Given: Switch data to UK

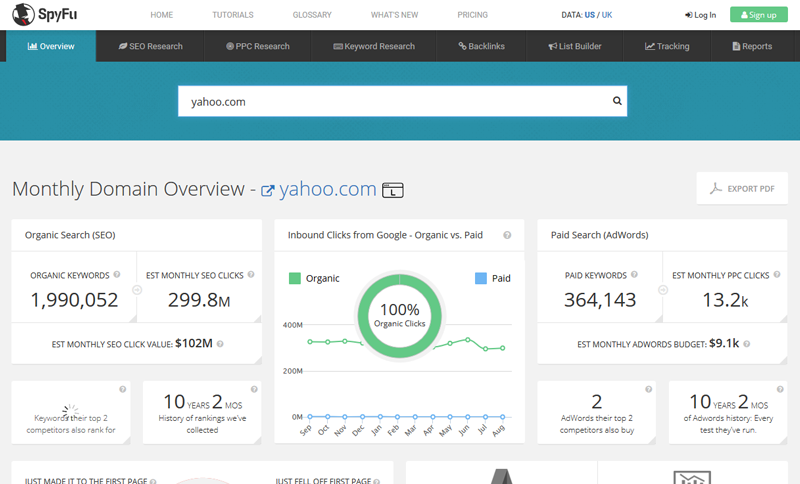Looking at the screenshot, I should coord(607,15).
